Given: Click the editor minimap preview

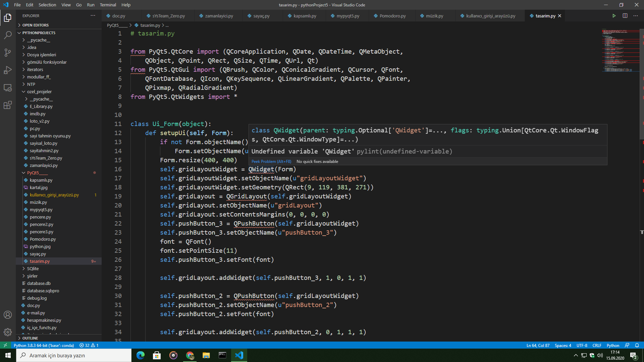Looking at the screenshot, I should (620, 50).
